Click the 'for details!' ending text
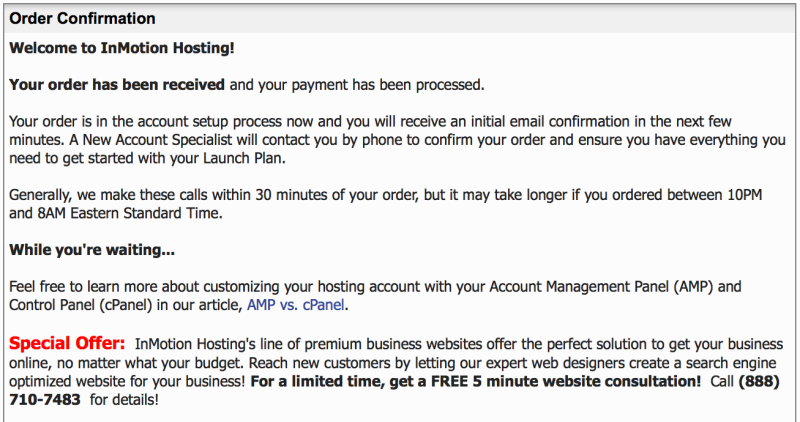800x422 pixels. (x=124, y=400)
